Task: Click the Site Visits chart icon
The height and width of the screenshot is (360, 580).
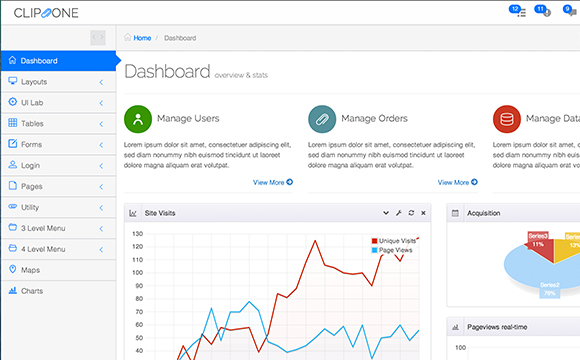Action: coord(133,213)
